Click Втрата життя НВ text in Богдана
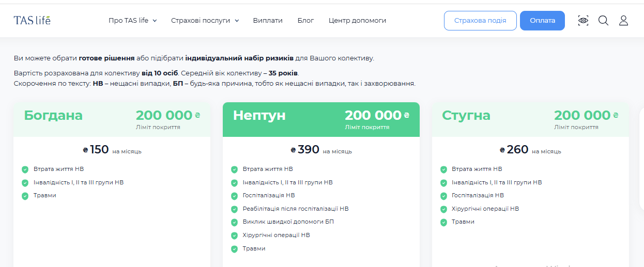The width and height of the screenshot is (644, 267). pos(58,169)
